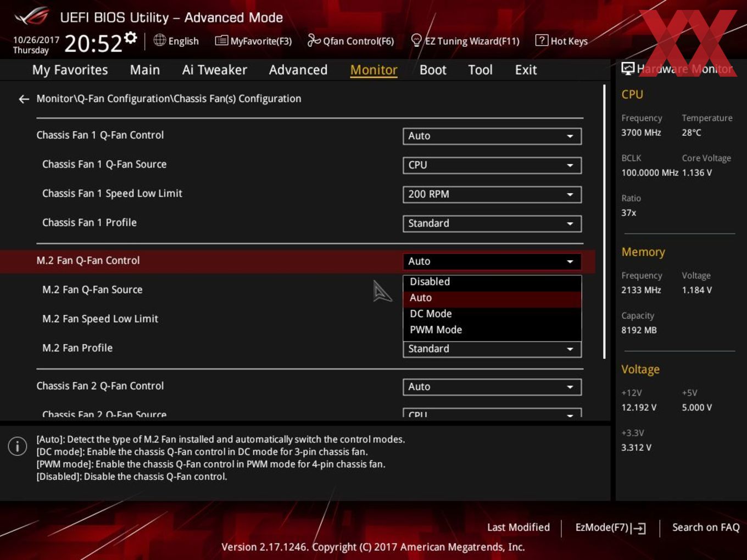This screenshot has height=560, width=747.
Task: Open the Advanced tab
Action: [298, 70]
